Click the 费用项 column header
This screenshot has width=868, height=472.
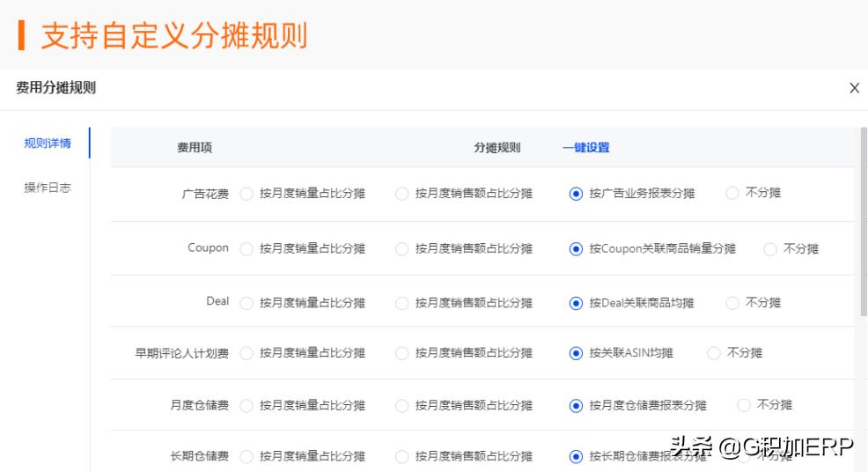click(195, 147)
